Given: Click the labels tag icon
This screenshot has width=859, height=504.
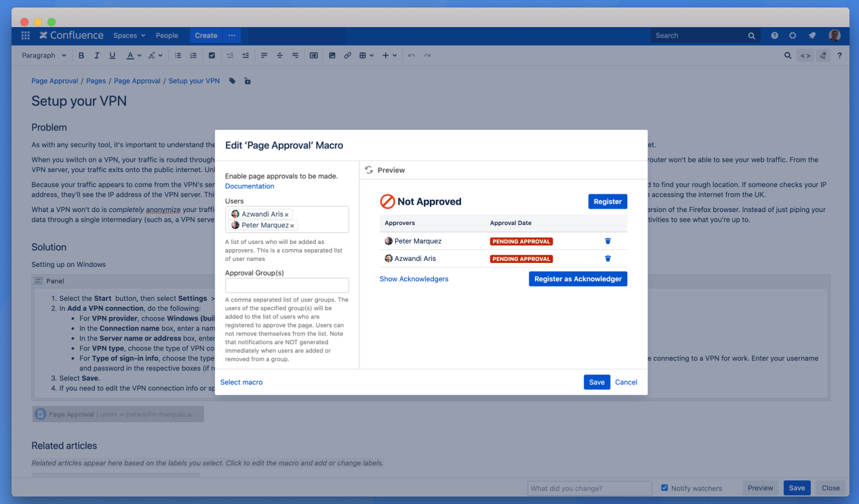Looking at the screenshot, I should click(233, 81).
